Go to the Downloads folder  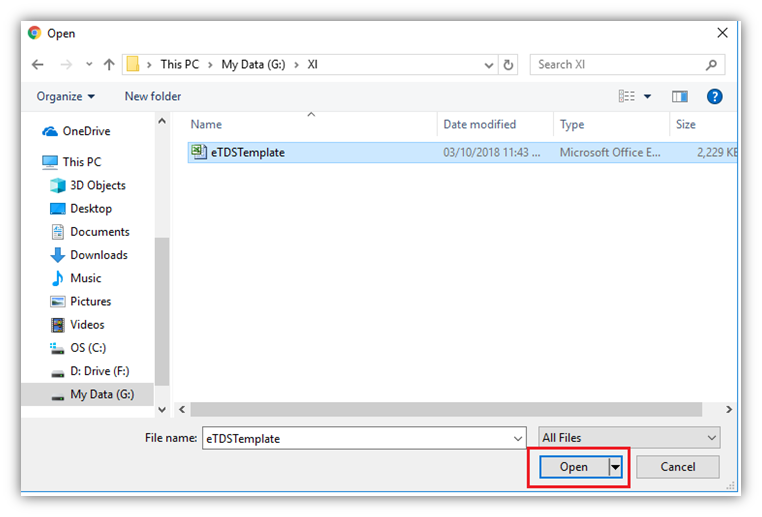[x=98, y=255]
